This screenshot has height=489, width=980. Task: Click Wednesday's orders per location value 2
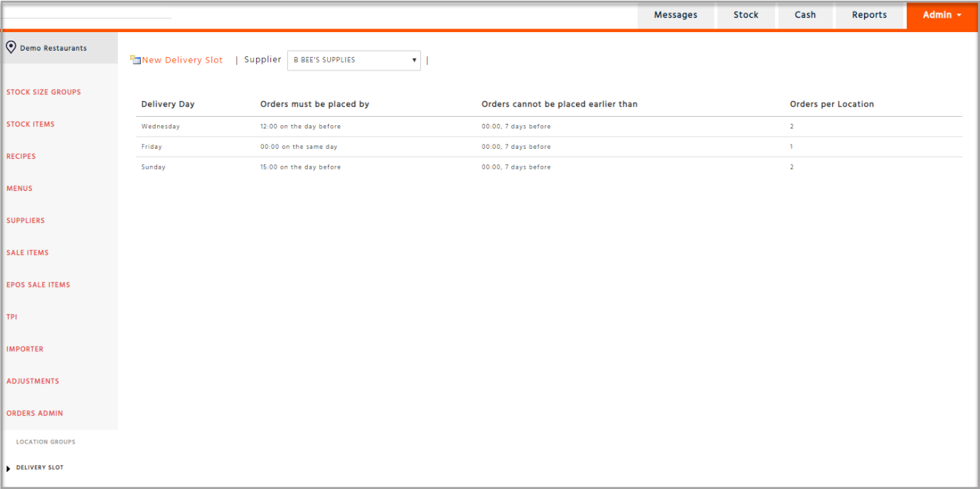click(x=792, y=127)
